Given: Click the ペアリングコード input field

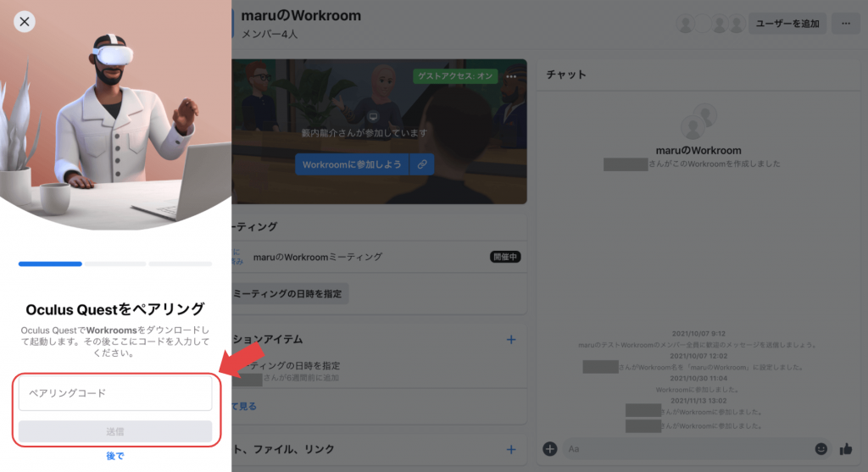Looking at the screenshot, I should [115, 393].
